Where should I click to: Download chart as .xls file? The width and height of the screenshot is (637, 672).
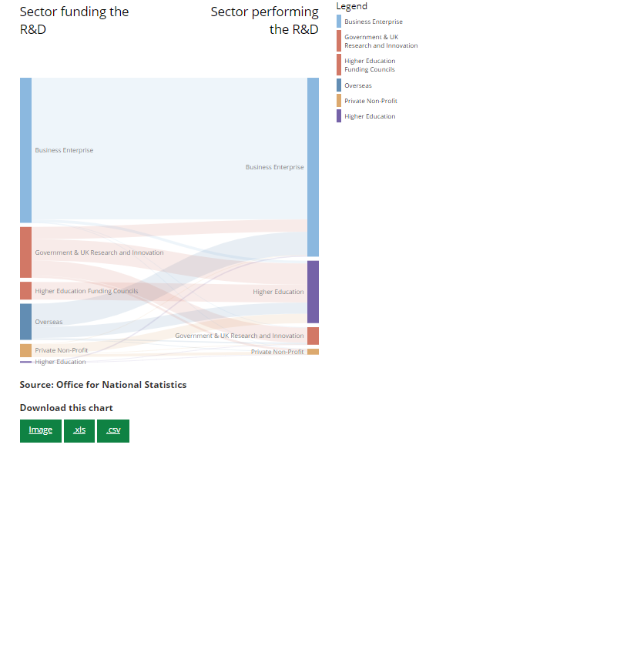point(79,430)
